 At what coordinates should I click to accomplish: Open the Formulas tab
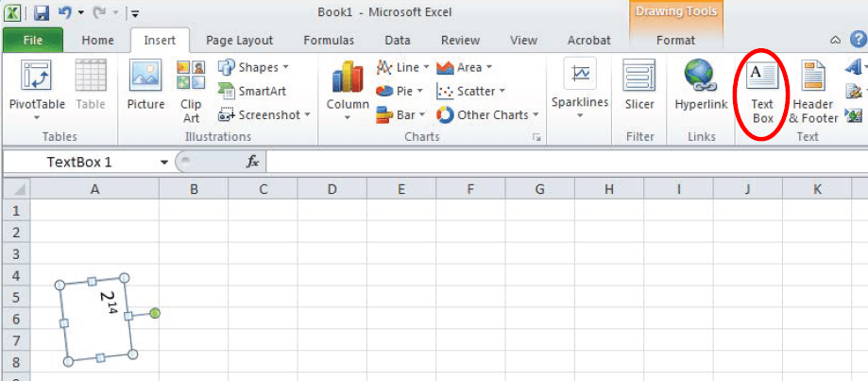pos(329,40)
